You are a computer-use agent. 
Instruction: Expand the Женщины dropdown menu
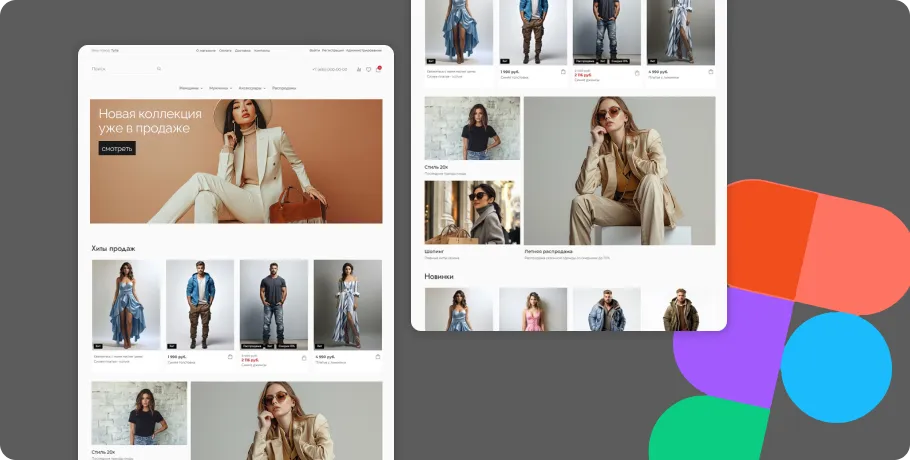click(189, 88)
